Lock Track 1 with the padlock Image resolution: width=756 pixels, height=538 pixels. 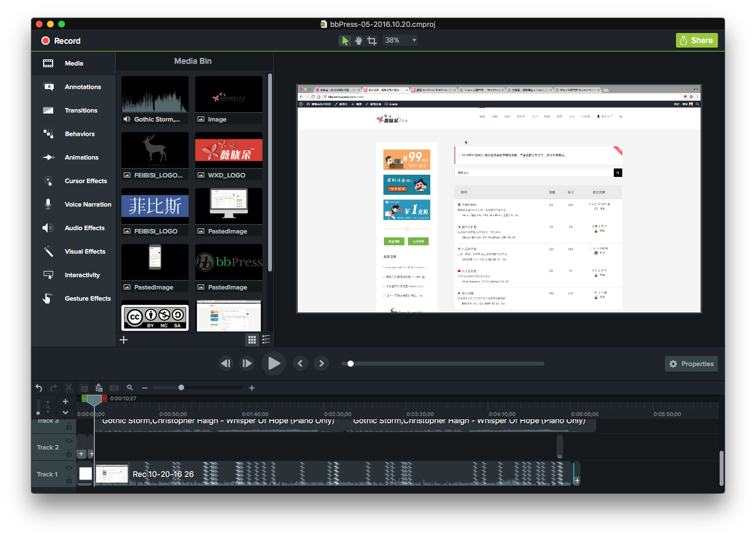tap(69, 480)
